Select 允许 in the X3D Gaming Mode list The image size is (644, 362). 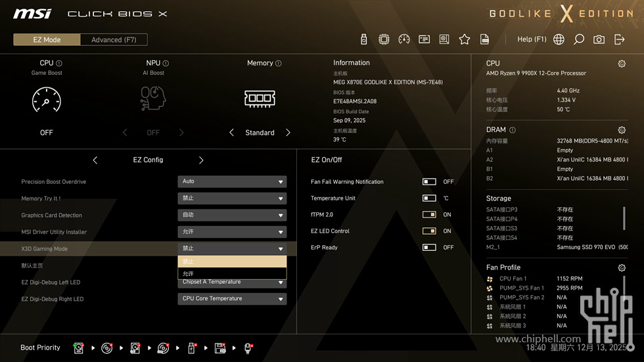point(232,273)
